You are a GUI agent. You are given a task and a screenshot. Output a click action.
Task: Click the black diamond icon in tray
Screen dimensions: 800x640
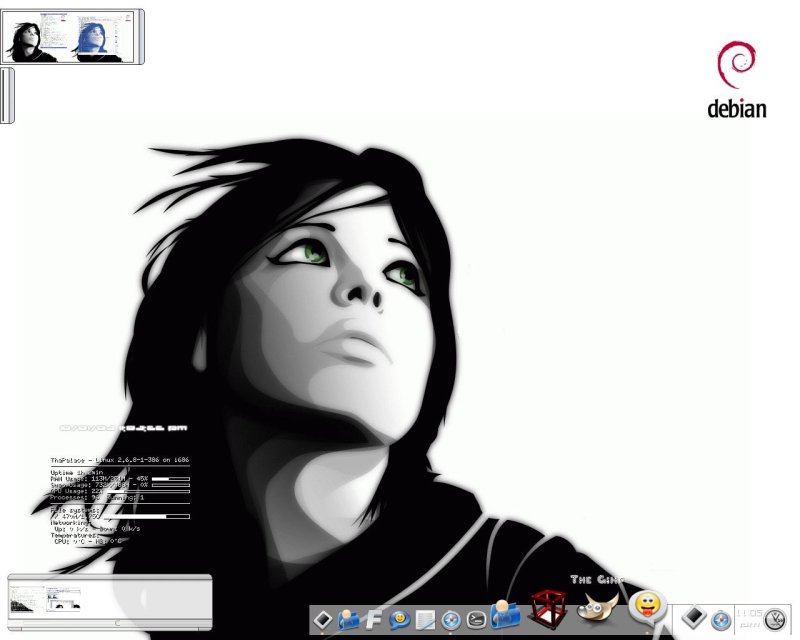point(694,618)
